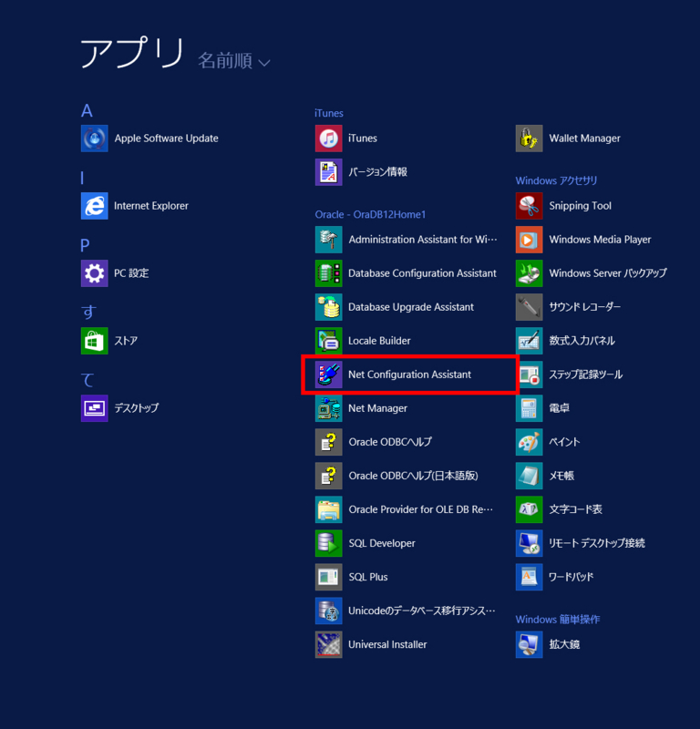Open the Locale Builder icon
The image size is (700, 729).
(328, 341)
